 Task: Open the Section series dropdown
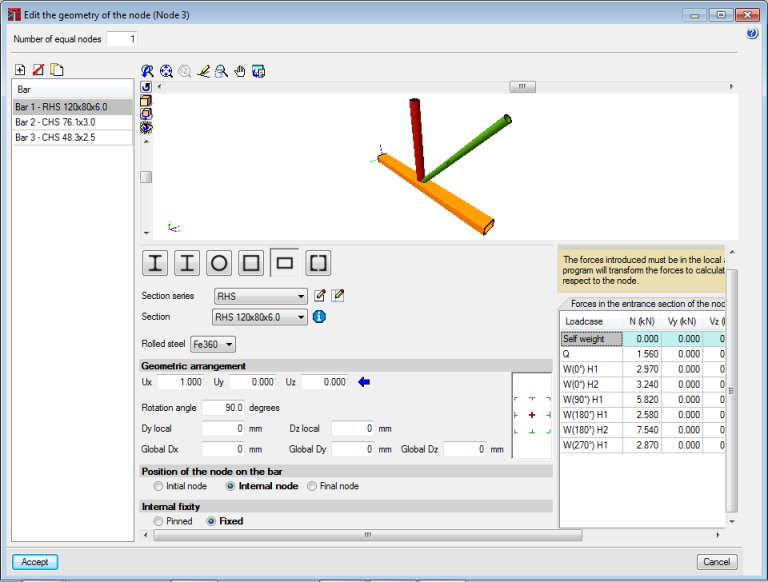tap(301, 296)
